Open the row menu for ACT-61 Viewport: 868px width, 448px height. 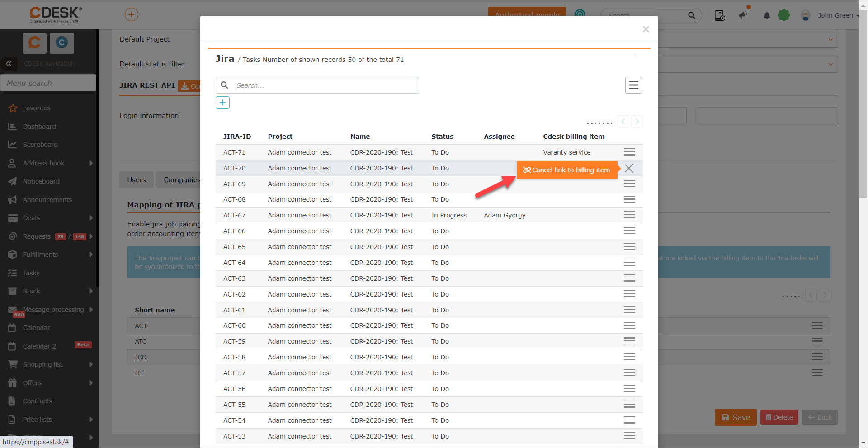click(x=629, y=310)
